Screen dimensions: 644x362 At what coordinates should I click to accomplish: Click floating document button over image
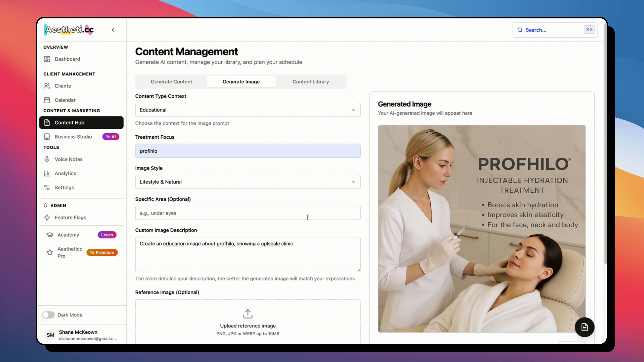(584, 327)
